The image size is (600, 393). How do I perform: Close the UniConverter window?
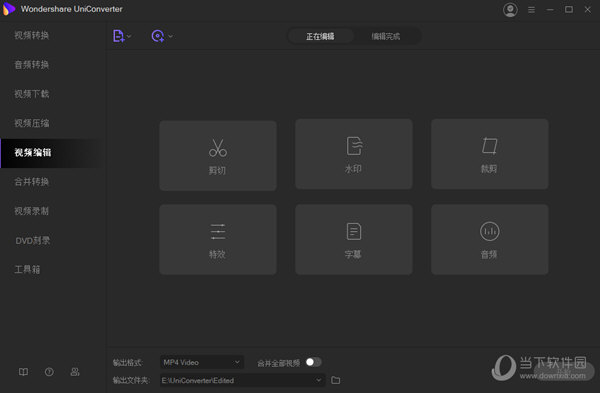588,10
